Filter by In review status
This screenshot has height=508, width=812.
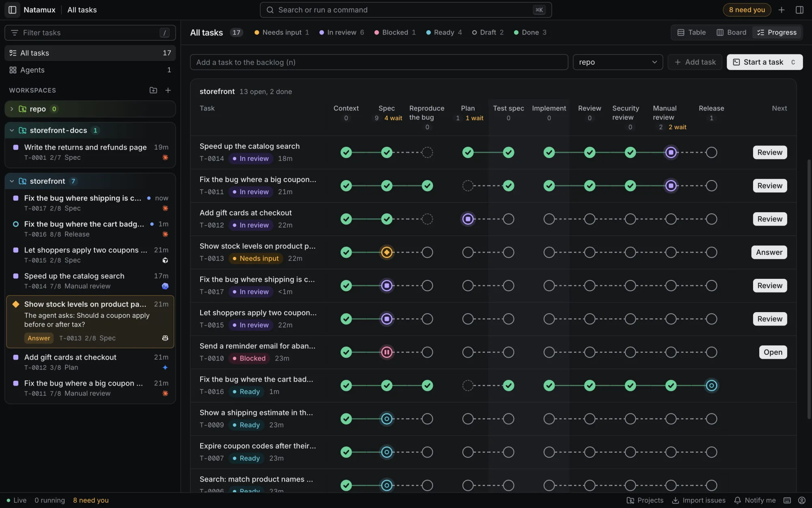tap(341, 33)
